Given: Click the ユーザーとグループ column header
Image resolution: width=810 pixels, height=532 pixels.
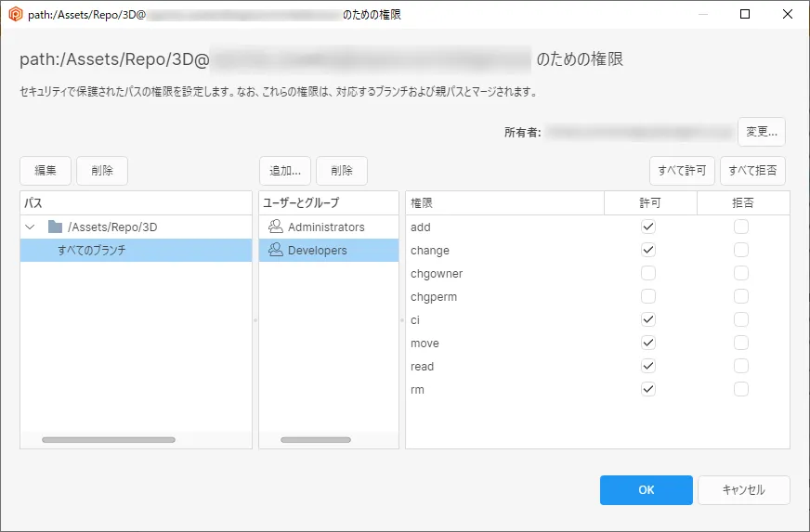Looking at the screenshot, I should point(329,203).
